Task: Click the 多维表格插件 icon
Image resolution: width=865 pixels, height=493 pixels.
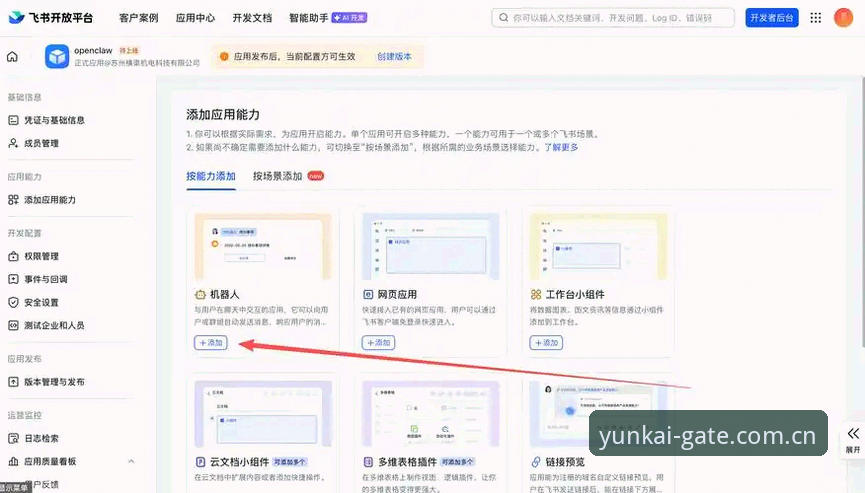Action: click(x=368, y=462)
